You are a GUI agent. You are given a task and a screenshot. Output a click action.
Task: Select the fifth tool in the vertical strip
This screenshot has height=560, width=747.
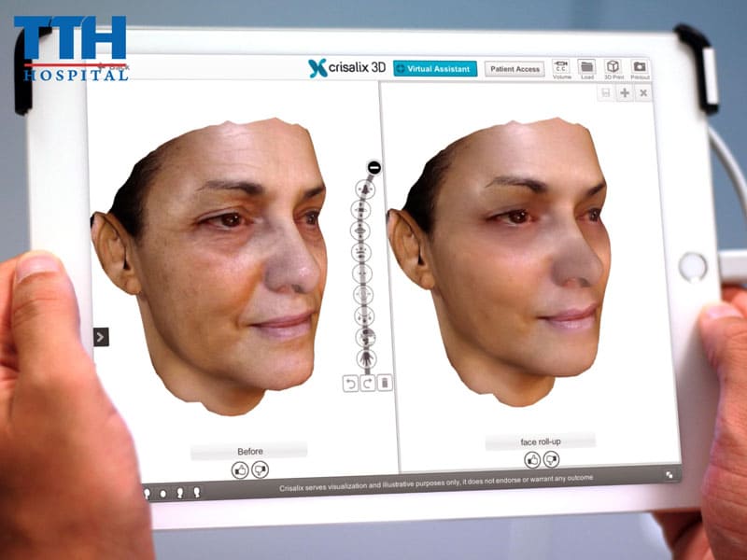tap(362, 273)
